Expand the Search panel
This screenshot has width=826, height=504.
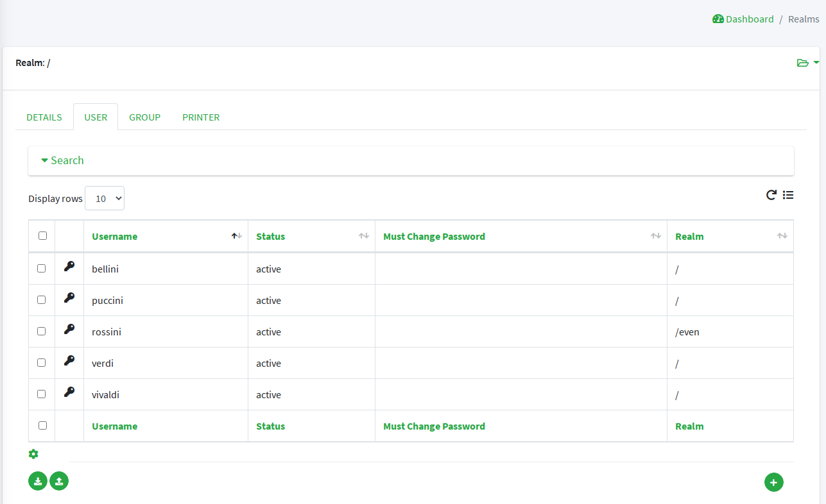(x=63, y=160)
